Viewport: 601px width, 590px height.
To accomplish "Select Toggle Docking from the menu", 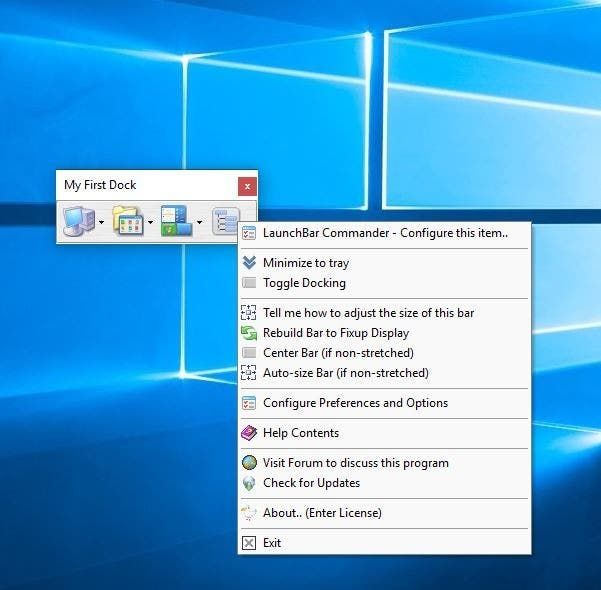I will pyautogui.click(x=384, y=283).
